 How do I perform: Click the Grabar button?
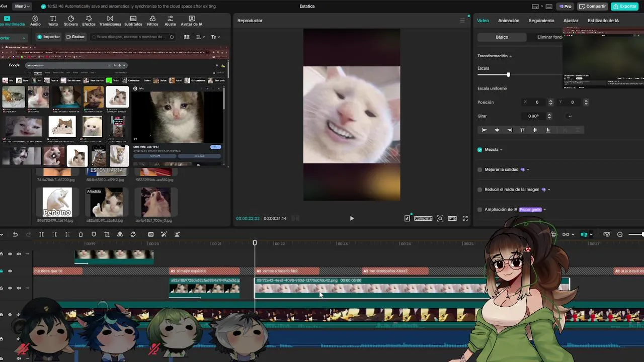(x=75, y=37)
